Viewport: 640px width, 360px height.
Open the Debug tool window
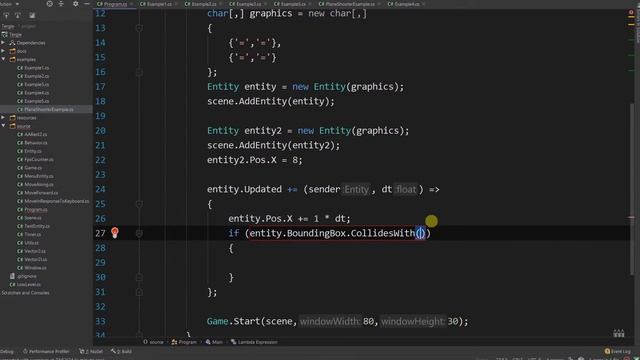tap(7, 351)
